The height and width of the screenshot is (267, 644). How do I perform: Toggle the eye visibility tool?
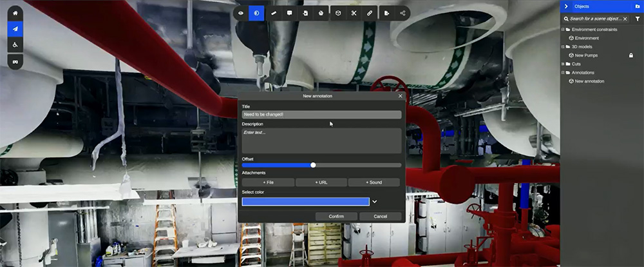tap(241, 13)
